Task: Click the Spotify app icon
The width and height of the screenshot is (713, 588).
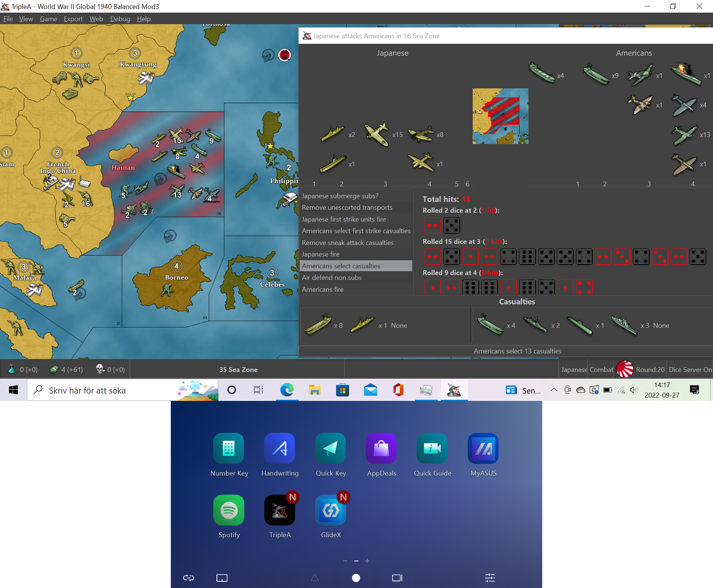Action: coord(229,510)
